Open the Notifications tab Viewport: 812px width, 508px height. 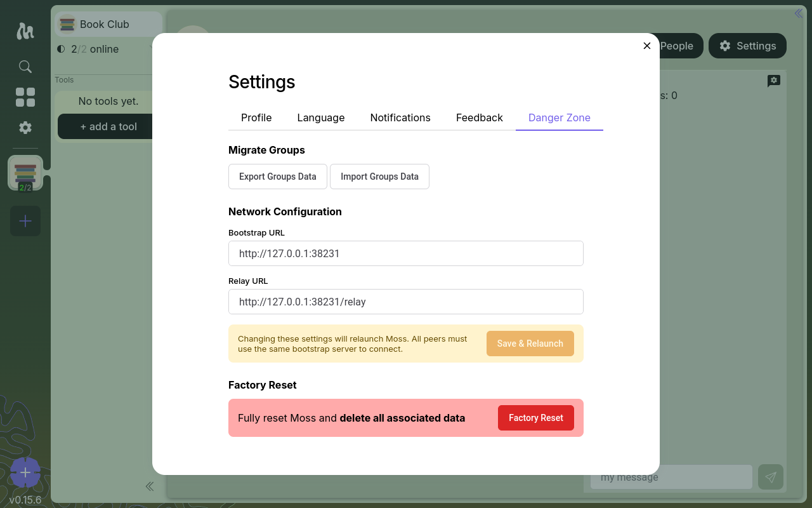[400, 117]
